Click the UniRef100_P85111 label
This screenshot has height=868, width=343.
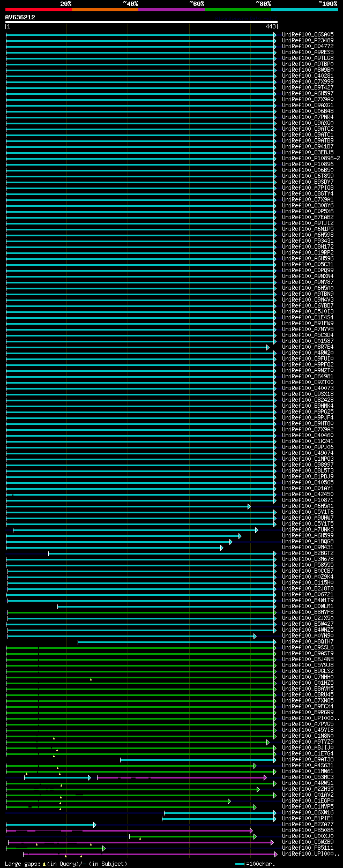[308, 848]
